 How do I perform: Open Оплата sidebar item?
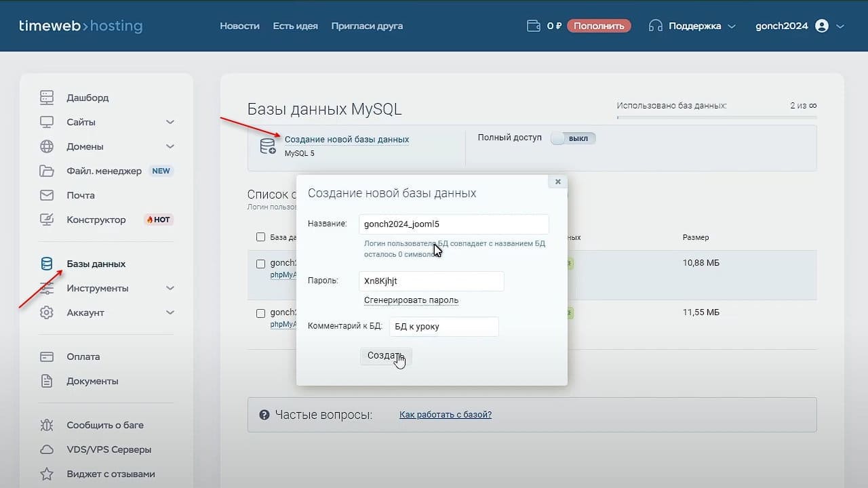point(83,357)
